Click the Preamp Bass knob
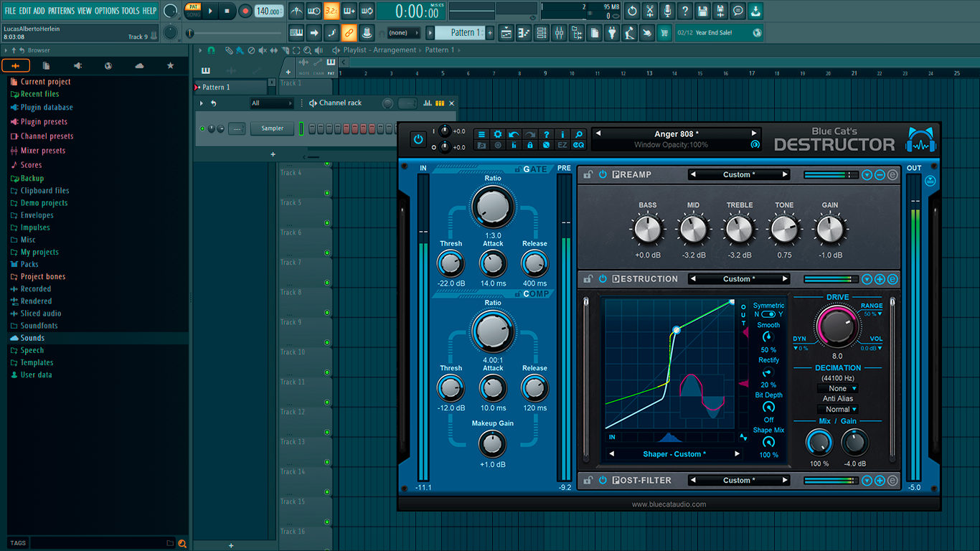Viewport: 980px width, 551px height. coord(647,230)
